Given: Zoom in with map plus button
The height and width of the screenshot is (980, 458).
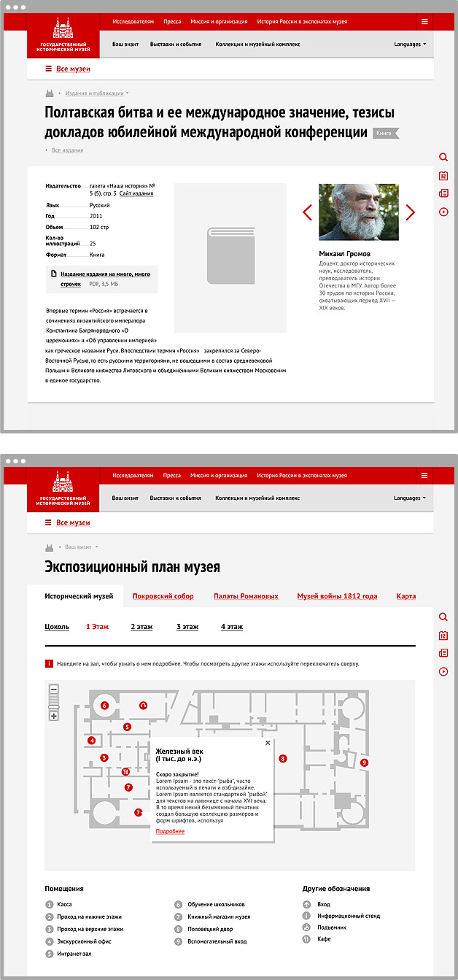Looking at the screenshot, I should coord(53,716).
